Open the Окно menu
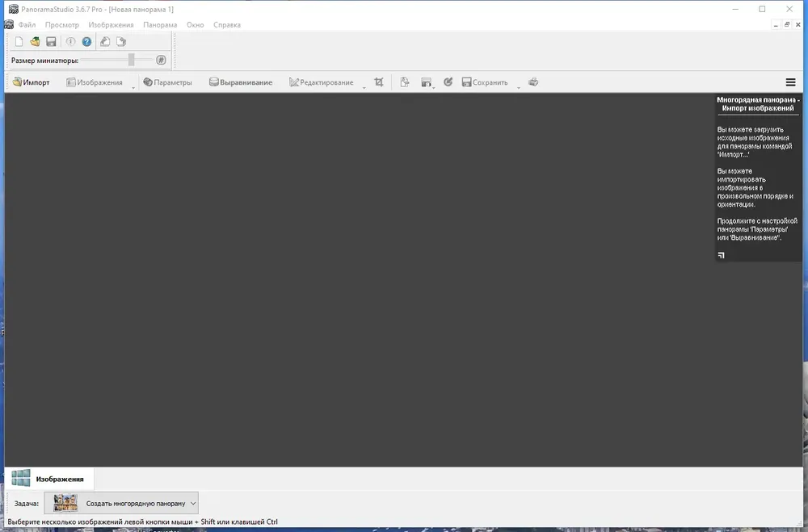Viewport: 808px width, 532px height. point(196,25)
